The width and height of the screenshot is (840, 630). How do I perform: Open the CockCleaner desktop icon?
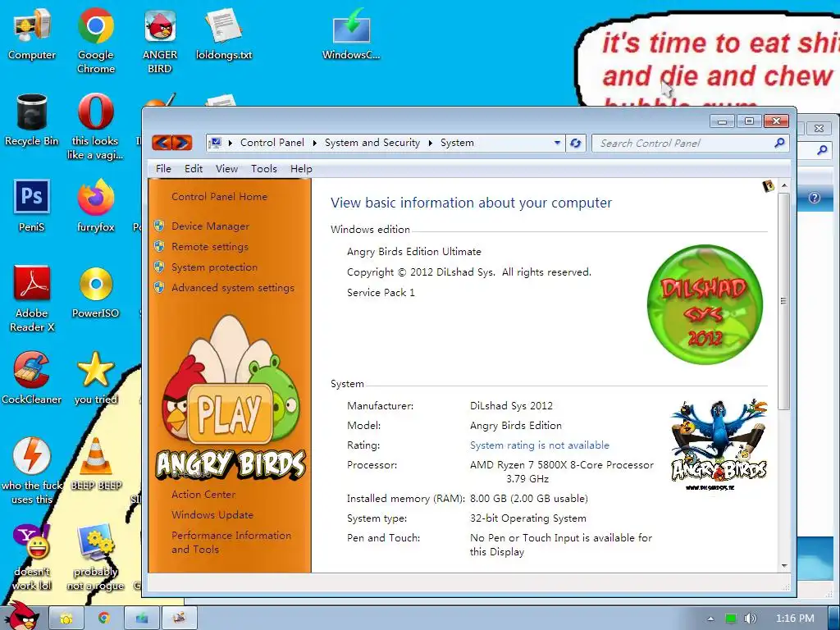pyautogui.click(x=32, y=378)
